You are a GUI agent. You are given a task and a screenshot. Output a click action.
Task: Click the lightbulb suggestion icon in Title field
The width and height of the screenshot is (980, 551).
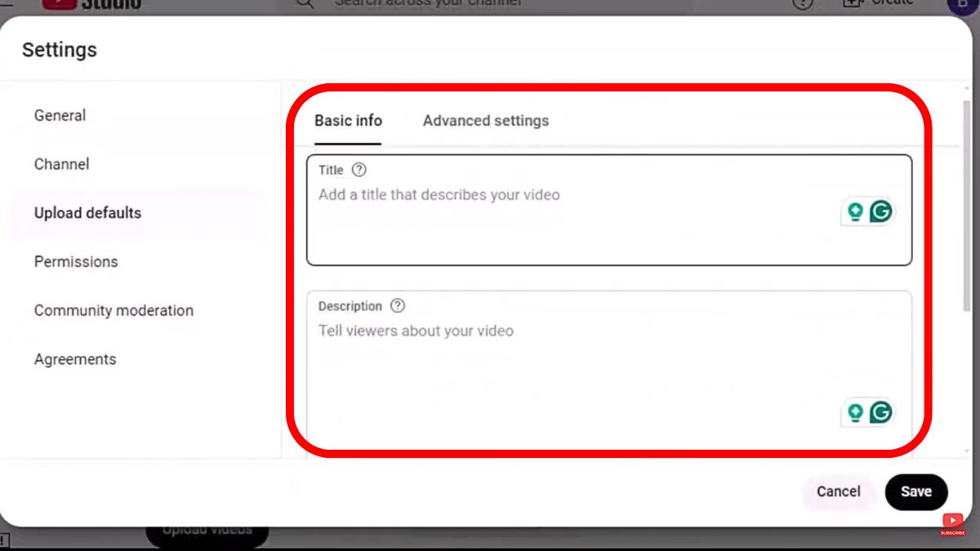tap(855, 212)
